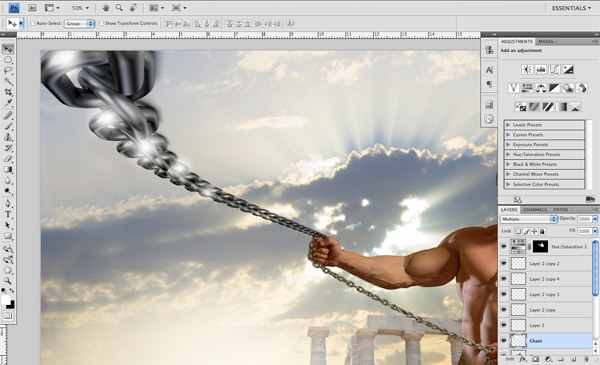
Task: Enable Show Transform Controls checkbox
Action: click(102, 23)
